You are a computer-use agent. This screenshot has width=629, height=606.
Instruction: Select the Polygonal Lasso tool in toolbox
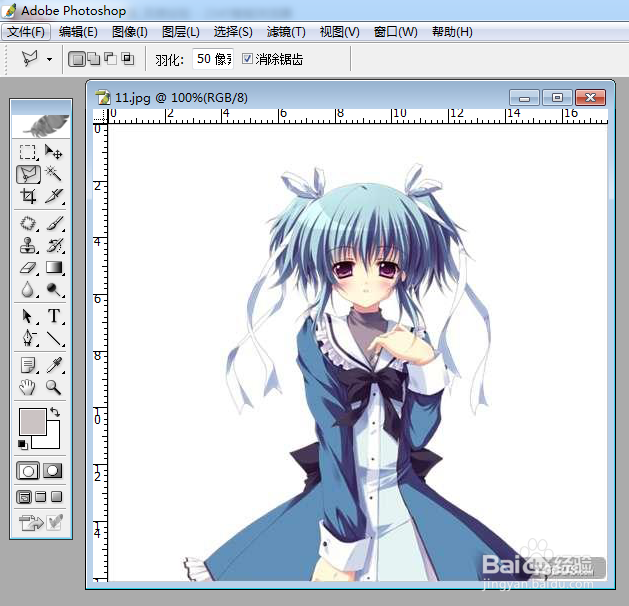coord(28,174)
